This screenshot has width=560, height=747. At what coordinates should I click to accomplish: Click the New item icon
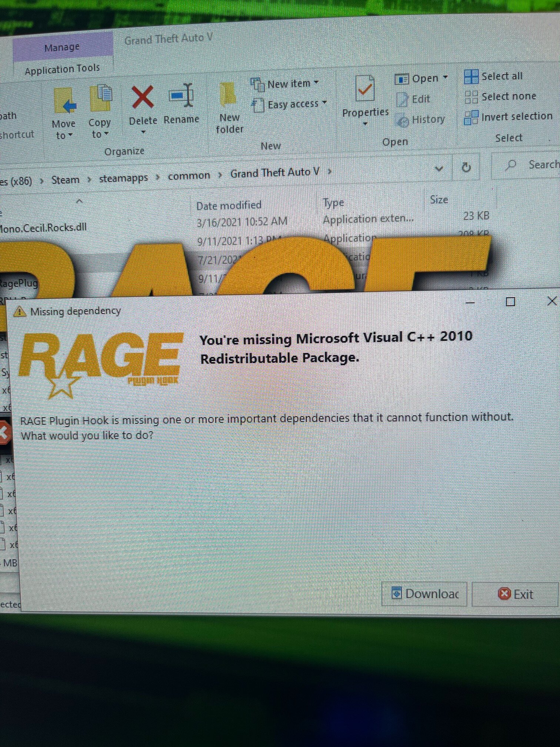(257, 84)
